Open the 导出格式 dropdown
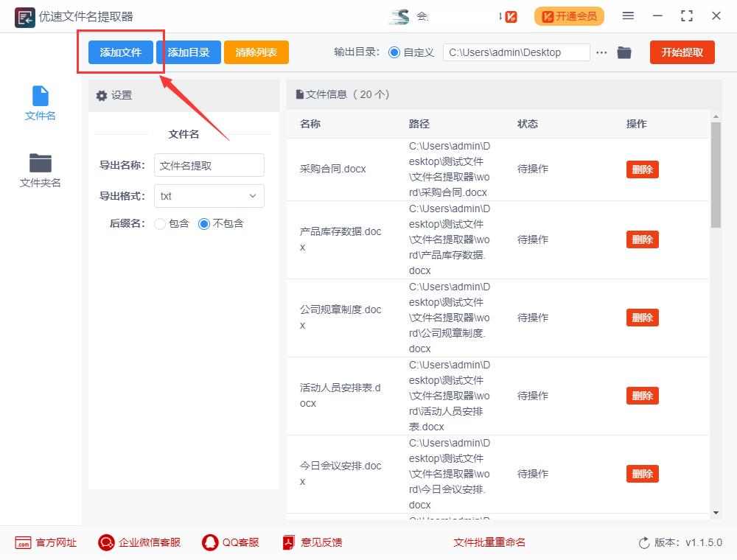 tap(209, 196)
